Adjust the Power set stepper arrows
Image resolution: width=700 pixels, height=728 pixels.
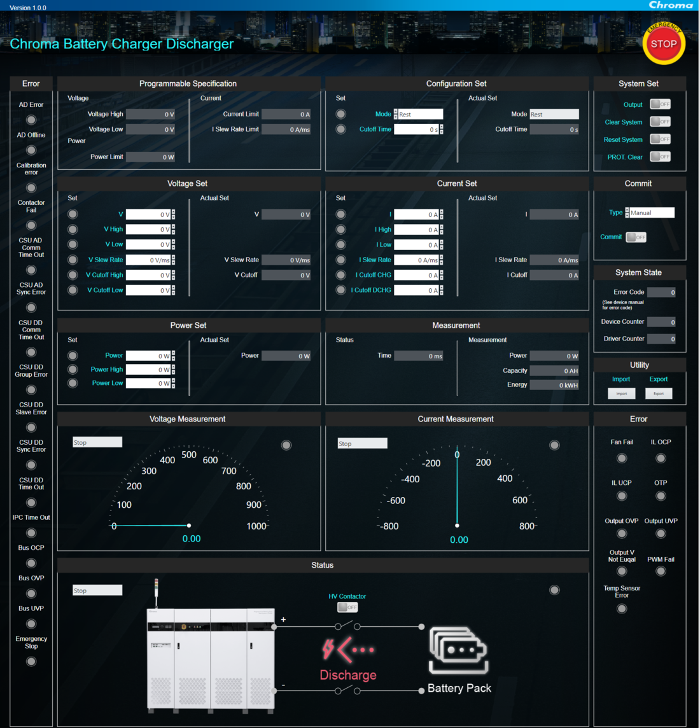[173, 356]
